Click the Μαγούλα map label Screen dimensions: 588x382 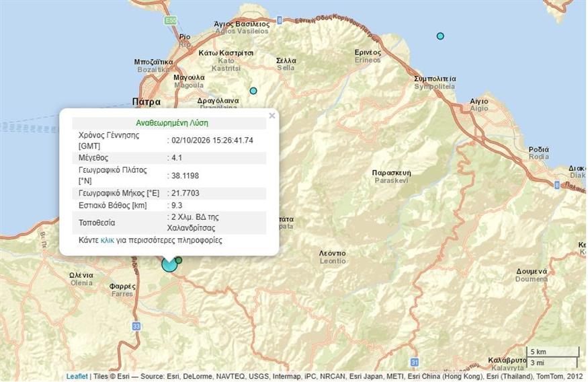click(x=189, y=77)
